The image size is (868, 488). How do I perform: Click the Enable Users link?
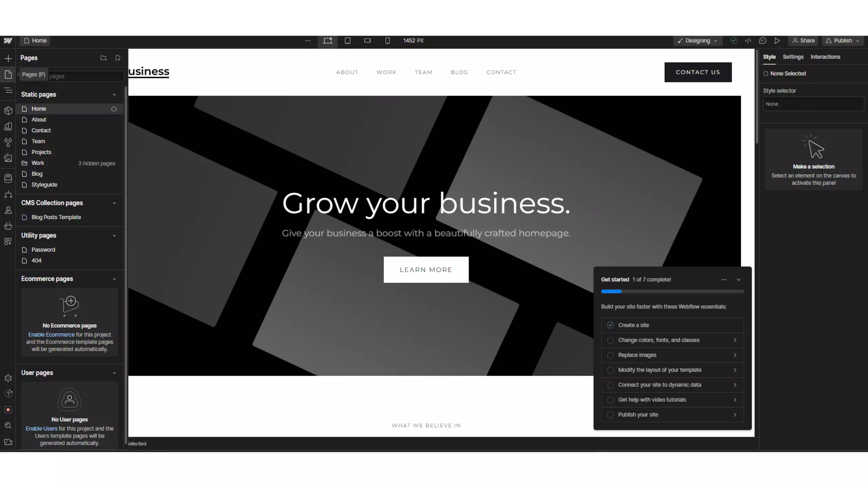[x=42, y=428]
